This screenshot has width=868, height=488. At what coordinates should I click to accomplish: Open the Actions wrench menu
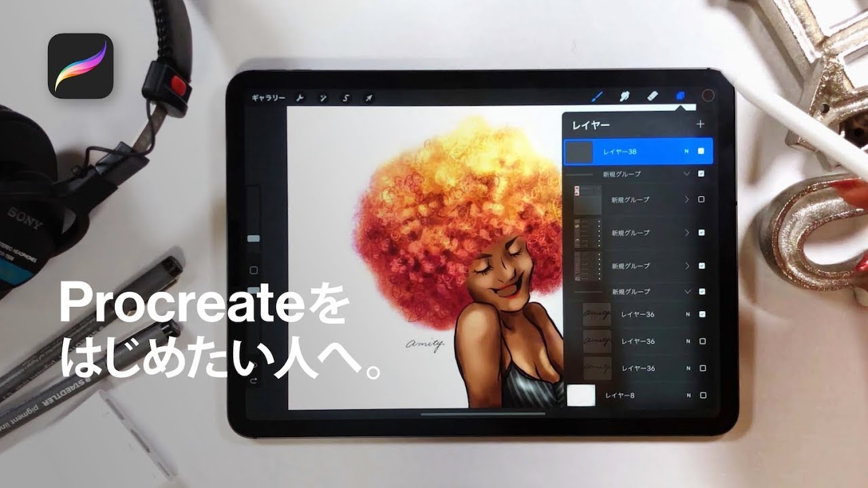pos(300,98)
